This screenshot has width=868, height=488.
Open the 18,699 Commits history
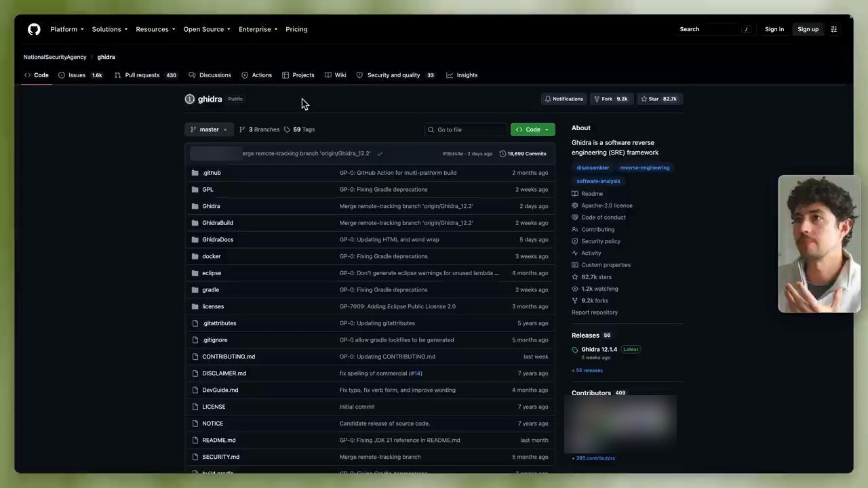(x=523, y=154)
